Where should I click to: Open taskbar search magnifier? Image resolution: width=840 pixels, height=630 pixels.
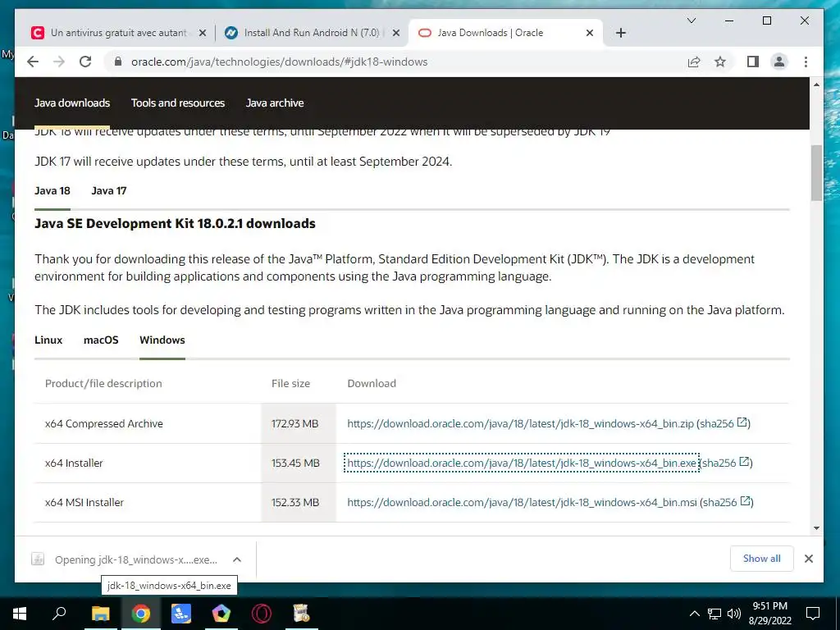point(59,614)
